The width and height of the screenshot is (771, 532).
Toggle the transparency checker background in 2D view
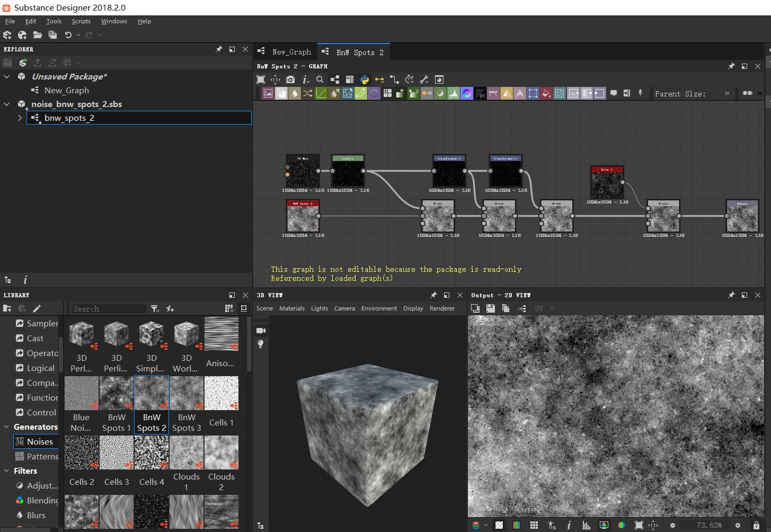(x=499, y=525)
